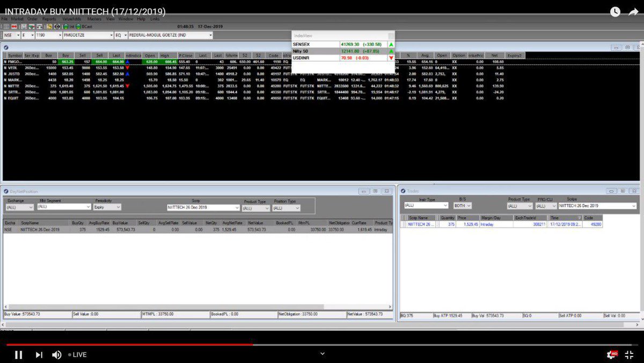Viewport: 644px width, 363px height.
Task: Open the Masters menu
Action: click(x=94, y=19)
